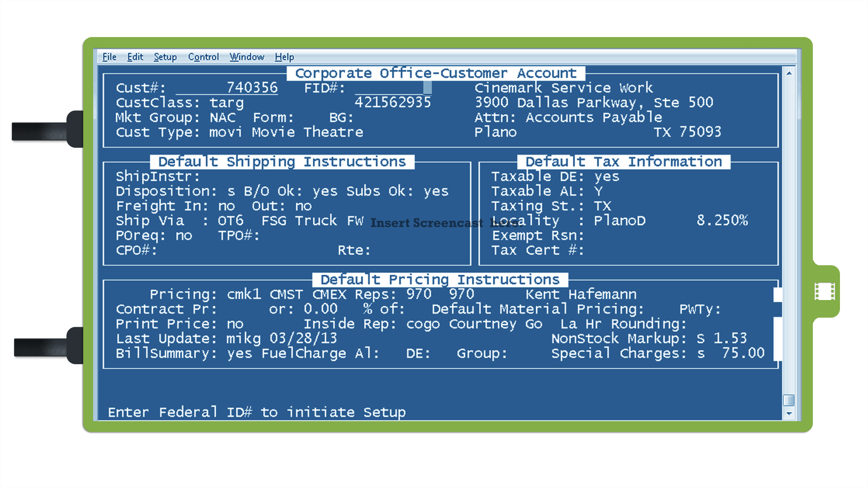The width and height of the screenshot is (868, 488).
Task: Click the CPO#: label
Action: pos(137,250)
